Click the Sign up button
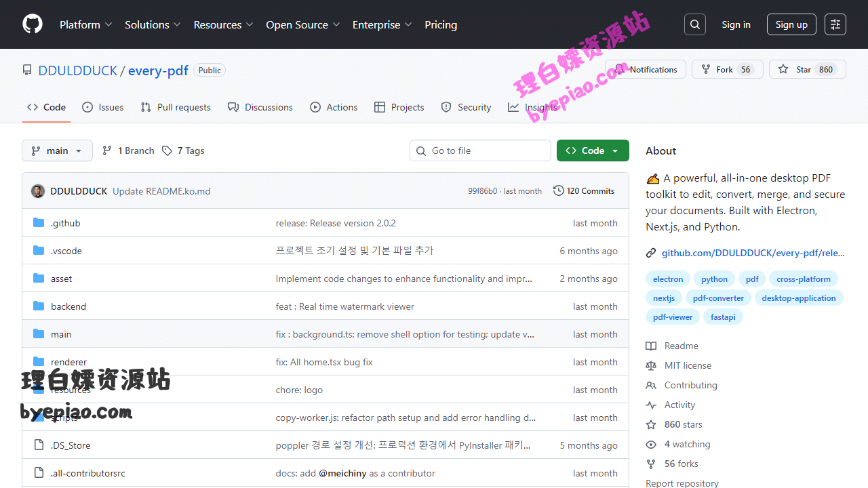Viewport: 868px width, 488px height. click(x=791, y=24)
